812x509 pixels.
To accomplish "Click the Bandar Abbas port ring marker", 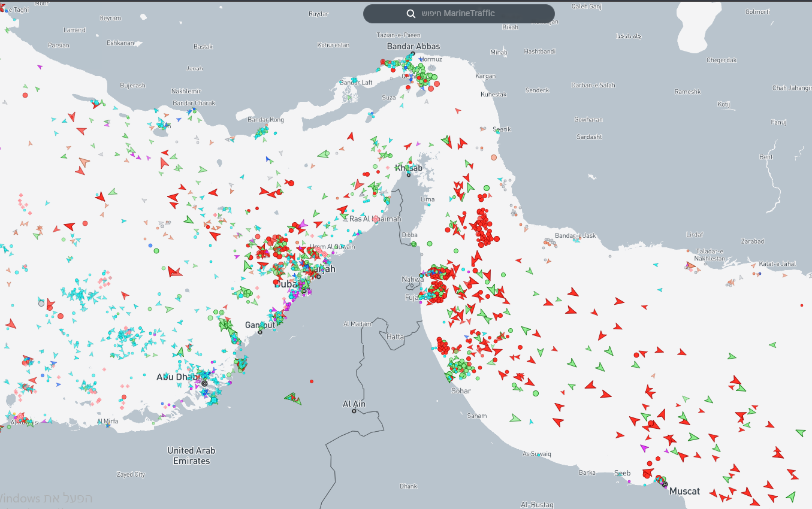I will point(412,54).
